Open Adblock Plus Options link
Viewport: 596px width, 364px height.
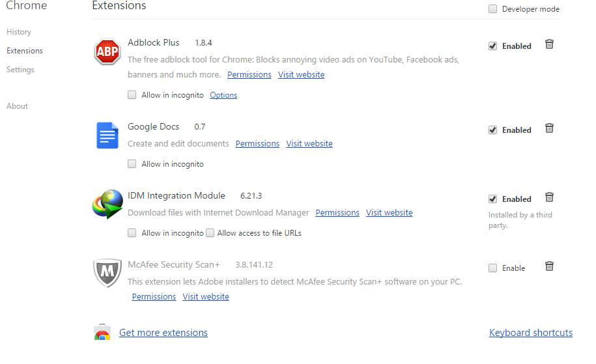pos(223,95)
